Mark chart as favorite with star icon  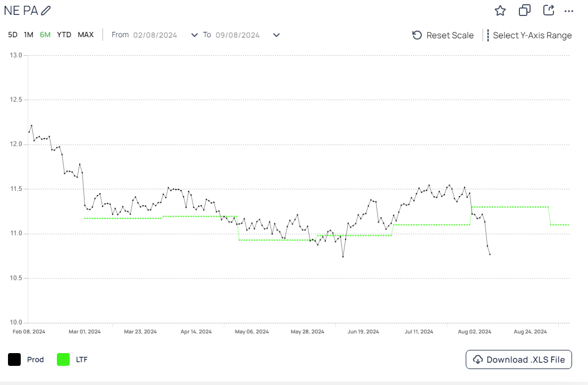(x=500, y=11)
